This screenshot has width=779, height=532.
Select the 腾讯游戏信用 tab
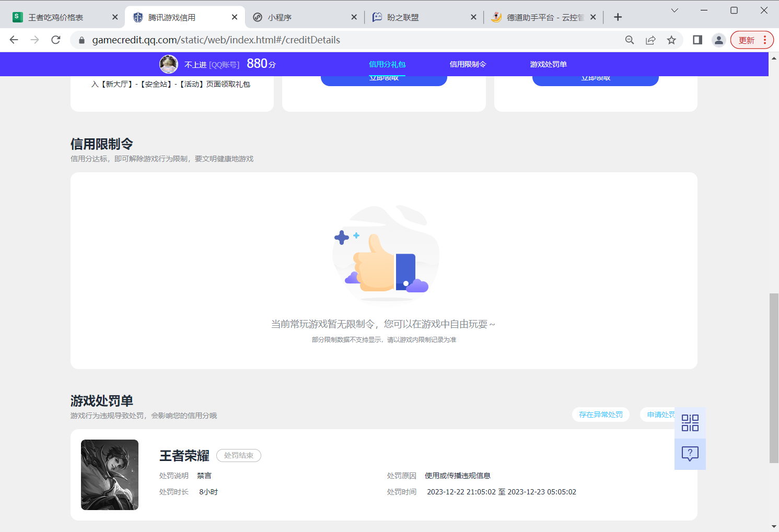tap(171, 17)
